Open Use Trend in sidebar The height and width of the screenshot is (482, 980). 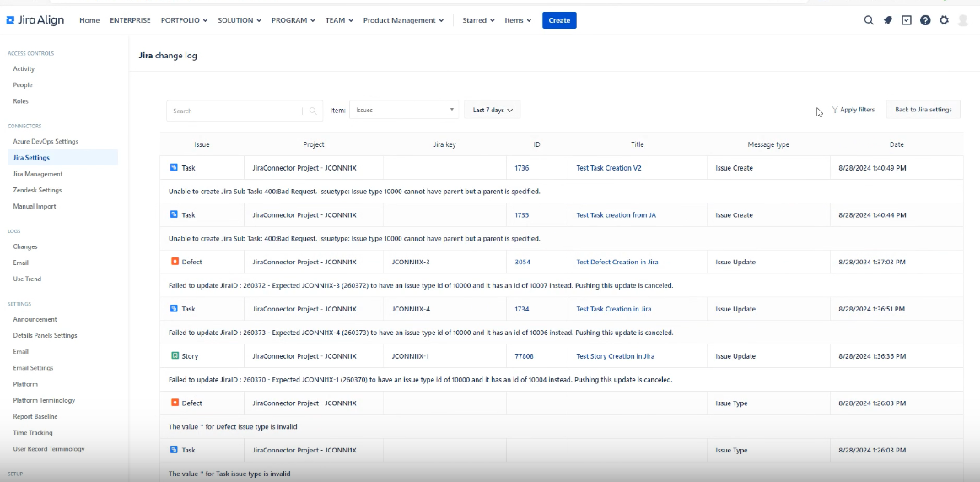(27, 279)
